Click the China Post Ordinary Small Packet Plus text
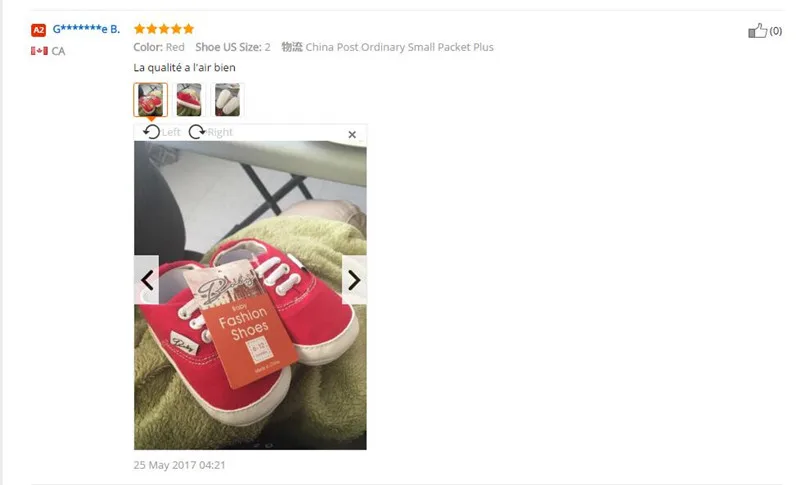Screen dimensions: 800x485 399,47
